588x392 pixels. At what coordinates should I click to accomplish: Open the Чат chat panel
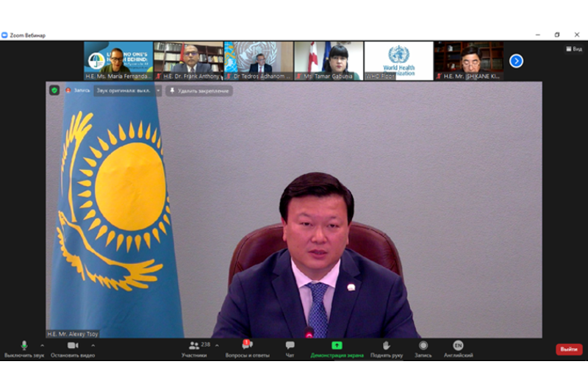tap(290, 346)
